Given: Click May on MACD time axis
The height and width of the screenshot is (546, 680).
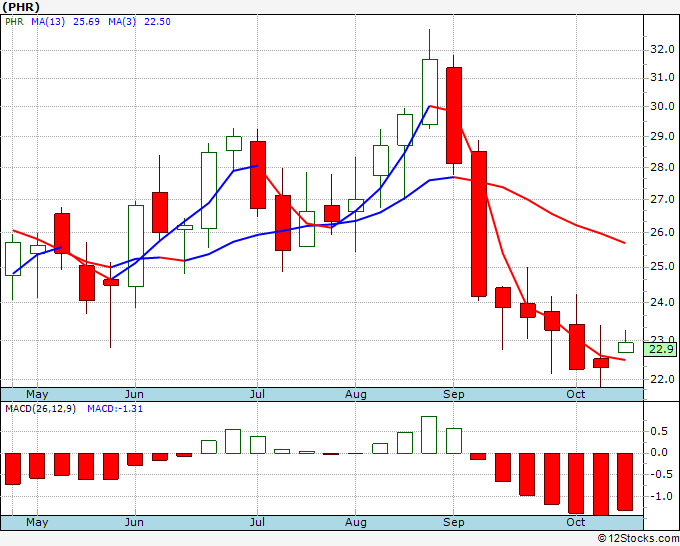Looking at the screenshot, I should click(x=37, y=522).
